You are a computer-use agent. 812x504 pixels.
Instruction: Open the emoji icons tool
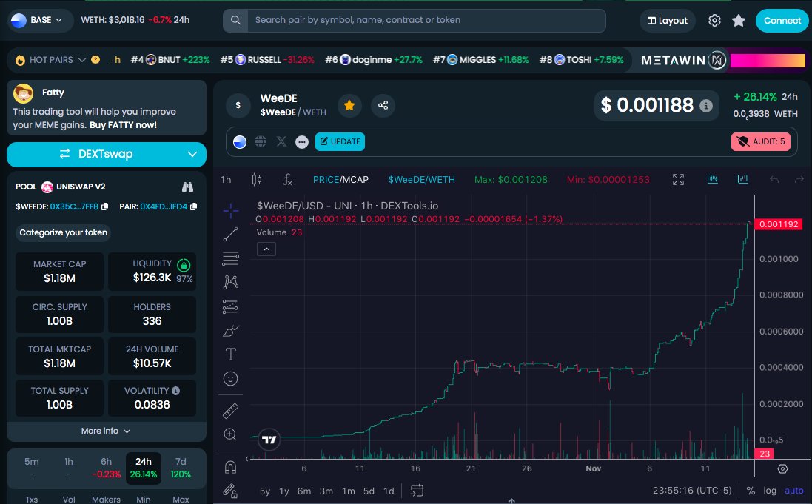tap(230, 379)
